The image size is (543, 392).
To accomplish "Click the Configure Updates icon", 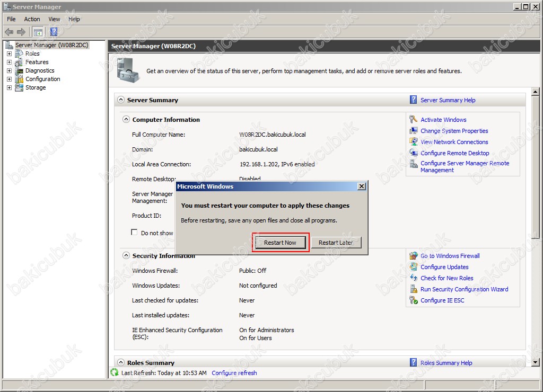I will point(414,267).
